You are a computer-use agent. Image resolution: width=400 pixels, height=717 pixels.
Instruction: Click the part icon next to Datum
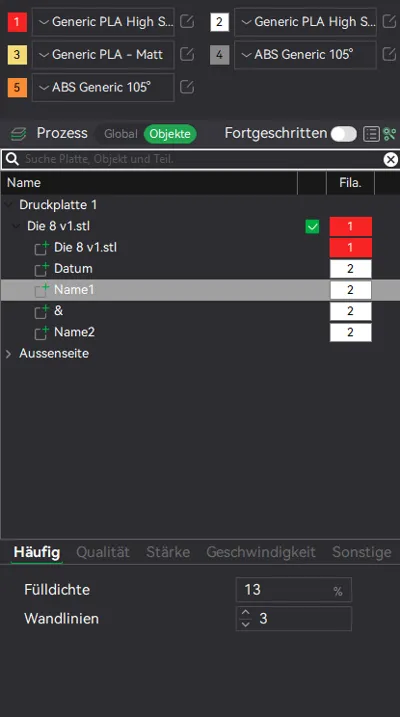pyautogui.click(x=42, y=269)
